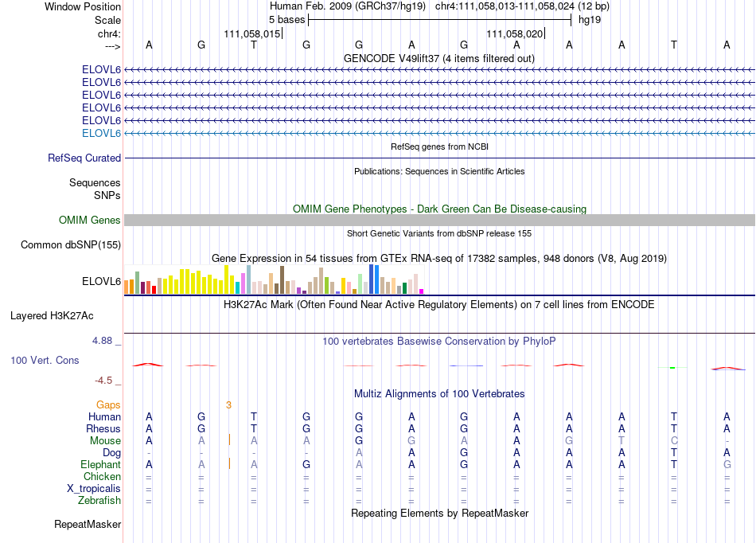Image resolution: width=756 pixels, height=543 pixels.
Task: Click the orange Gaps row label
Action: (108, 405)
